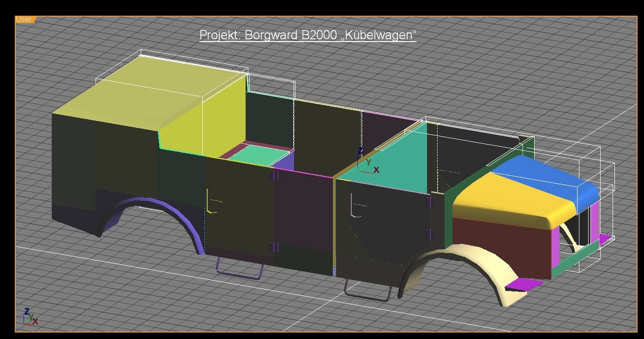
Task: Select the step below the front door
Action: (x=368, y=290)
